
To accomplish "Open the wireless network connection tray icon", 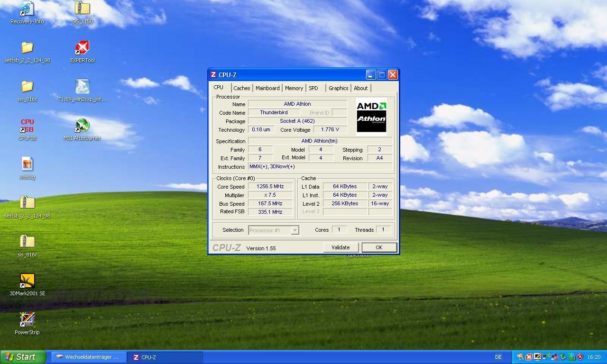I will point(546,357).
